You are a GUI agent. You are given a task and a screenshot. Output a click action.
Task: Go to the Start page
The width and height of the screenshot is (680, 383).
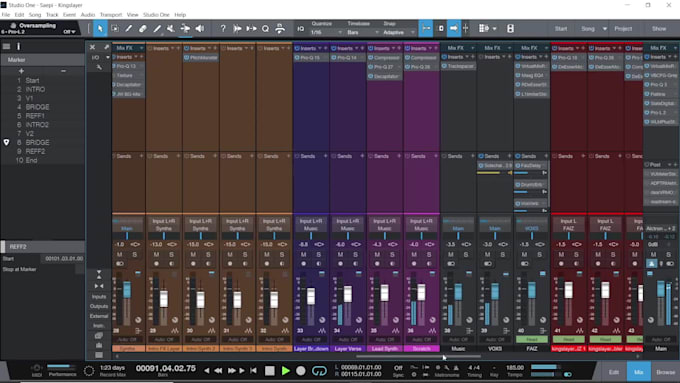561,29
